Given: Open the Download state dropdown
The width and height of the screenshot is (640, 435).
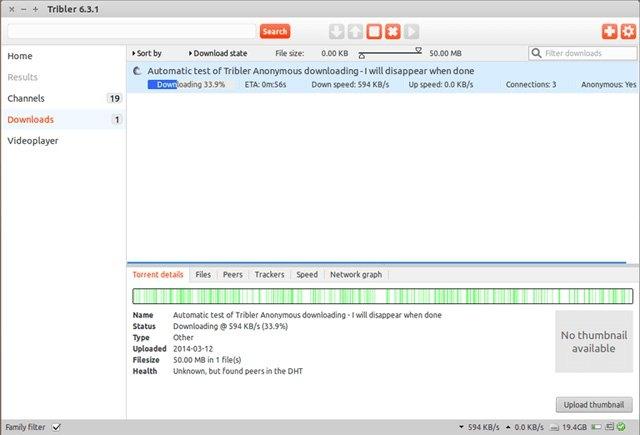Looking at the screenshot, I should point(221,53).
